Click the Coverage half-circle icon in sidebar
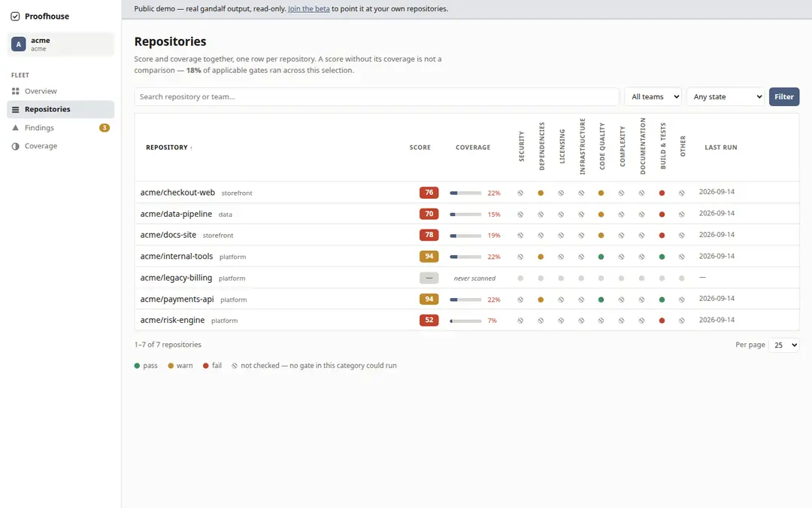 pyautogui.click(x=16, y=146)
